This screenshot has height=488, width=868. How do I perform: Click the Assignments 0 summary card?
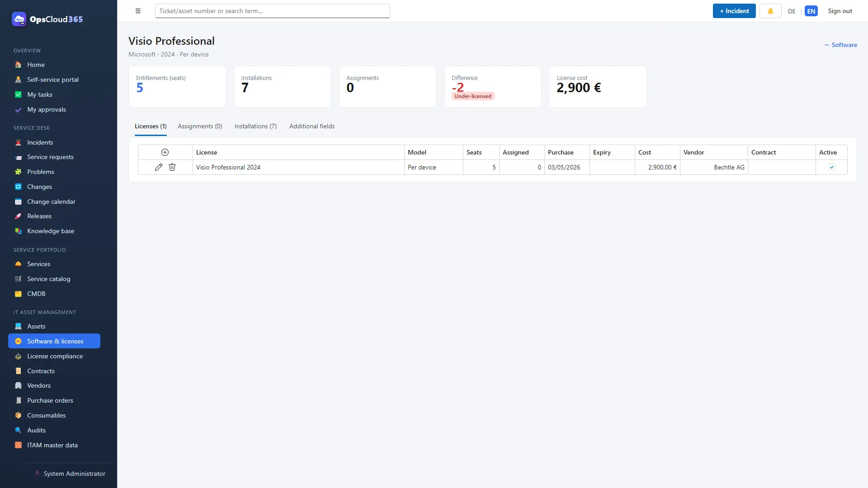(x=387, y=87)
